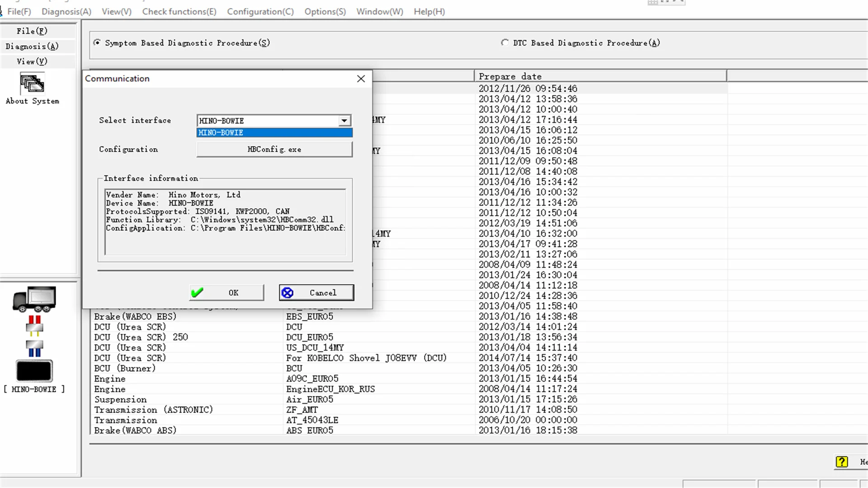The height and width of the screenshot is (488, 868).
Task: Click the Prepare date column header
Action: point(600,76)
